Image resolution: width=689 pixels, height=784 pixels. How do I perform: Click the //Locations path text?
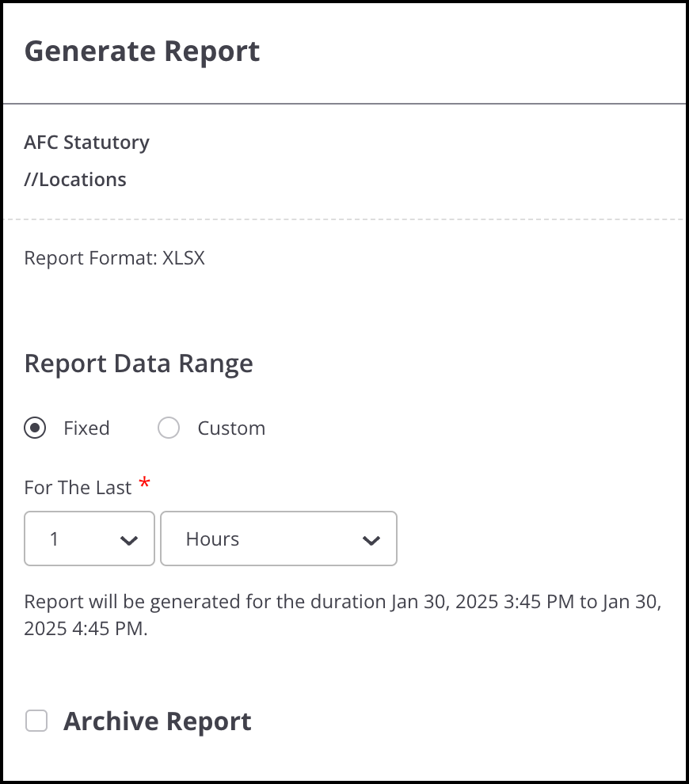[x=75, y=180]
